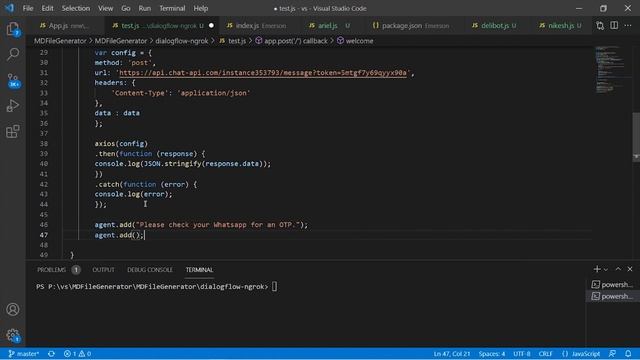
Task: Open the Extensions view
Action: pos(13,131)
